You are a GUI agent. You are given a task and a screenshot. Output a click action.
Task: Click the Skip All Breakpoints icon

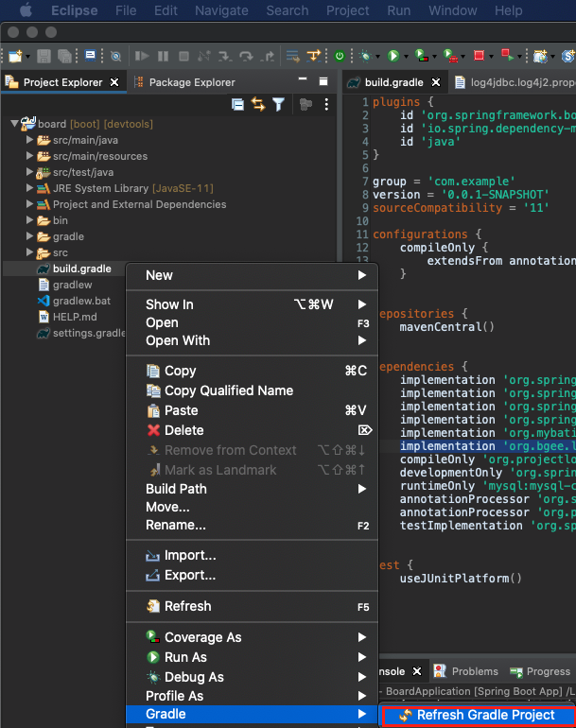116,56
